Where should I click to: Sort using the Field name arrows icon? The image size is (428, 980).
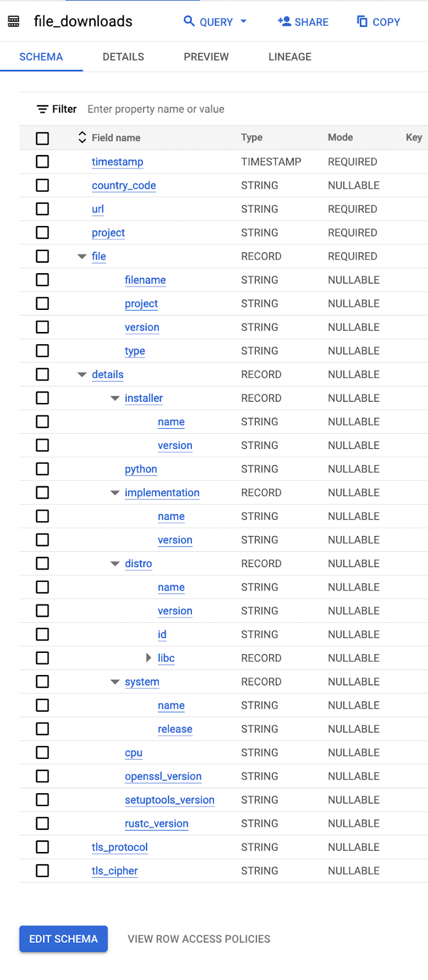82,137
